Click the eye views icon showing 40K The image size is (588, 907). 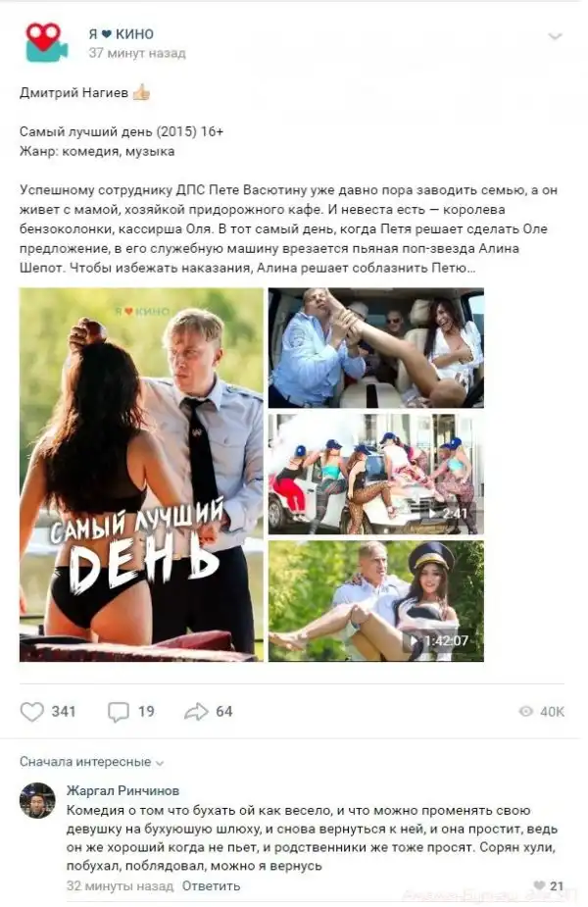tap(525, 712)
